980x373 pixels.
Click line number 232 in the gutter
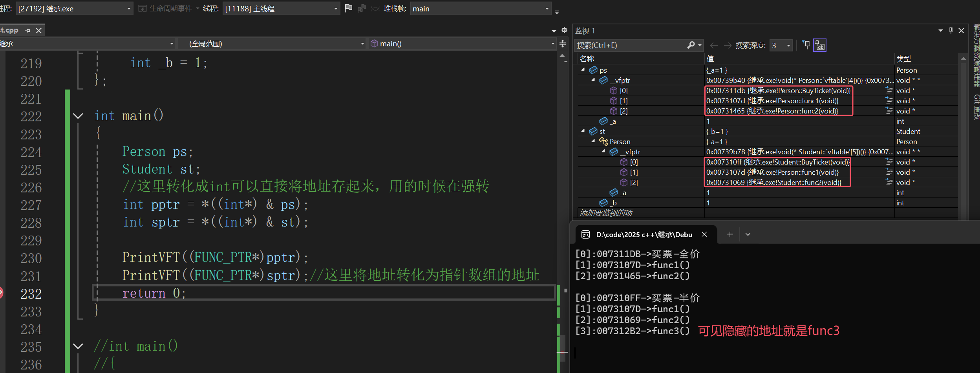(x=31, y=294)
